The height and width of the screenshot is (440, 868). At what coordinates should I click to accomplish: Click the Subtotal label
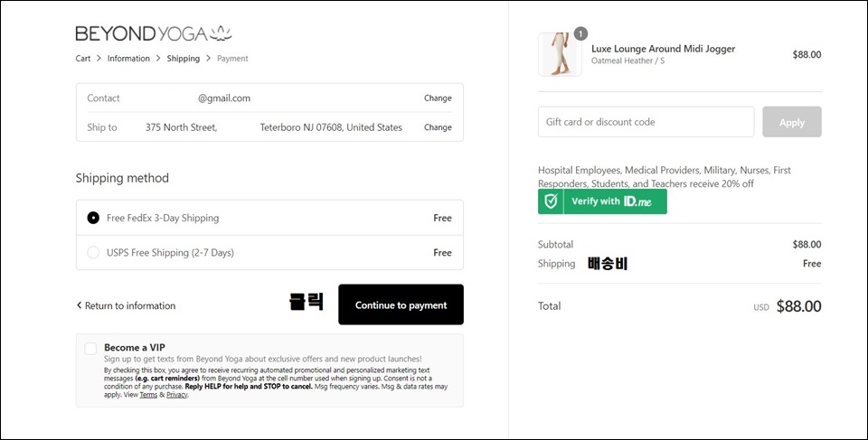[556, 244]
